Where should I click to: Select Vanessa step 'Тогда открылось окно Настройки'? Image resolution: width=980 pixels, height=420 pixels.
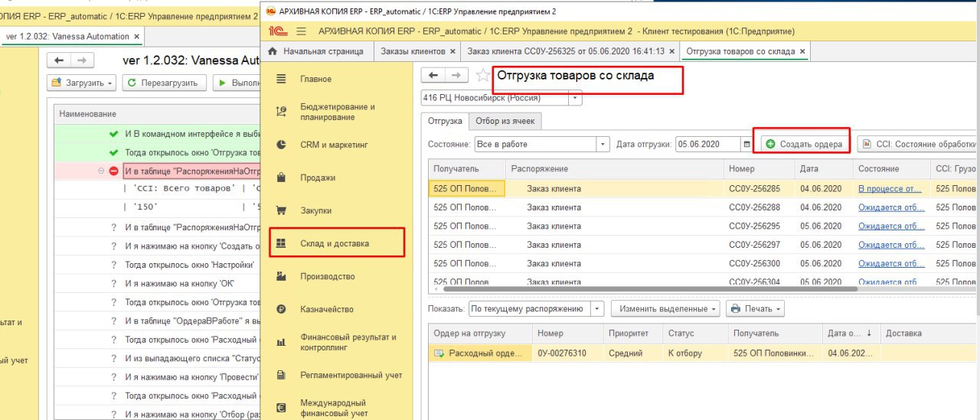190,265
